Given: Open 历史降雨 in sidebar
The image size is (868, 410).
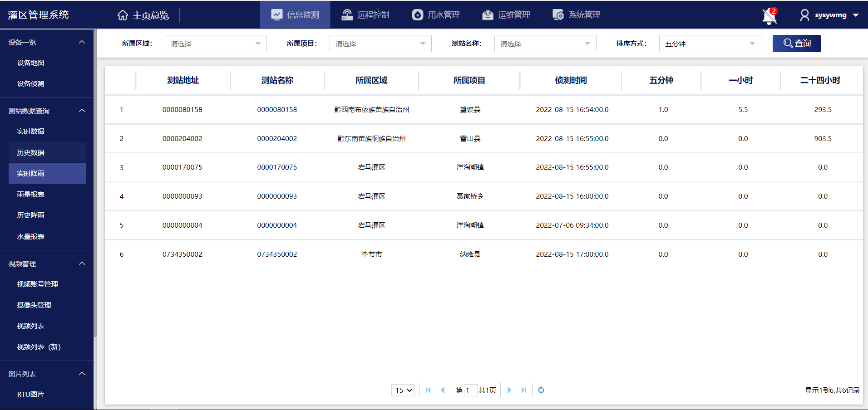Looking at the screenshot, I should pos(30,215).
